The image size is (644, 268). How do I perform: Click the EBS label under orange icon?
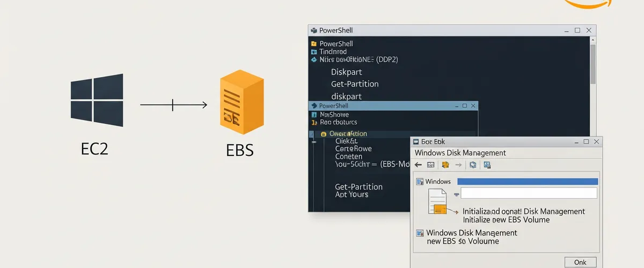point(240,150)
